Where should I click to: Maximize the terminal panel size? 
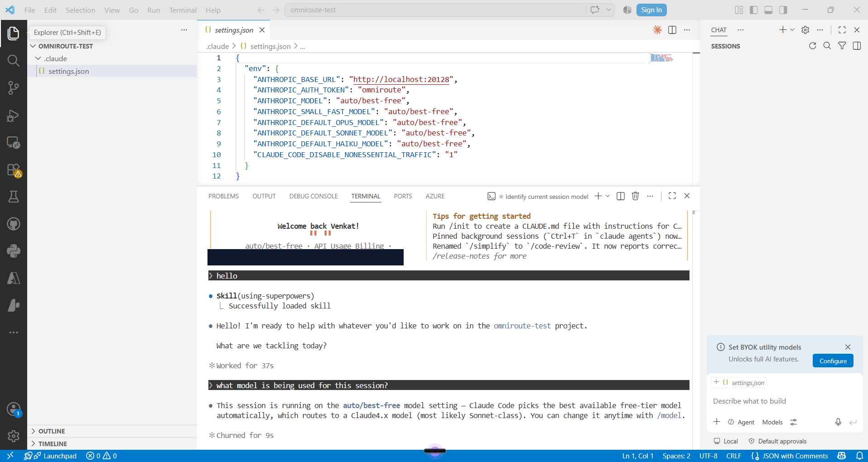click(x=672, y=196)
